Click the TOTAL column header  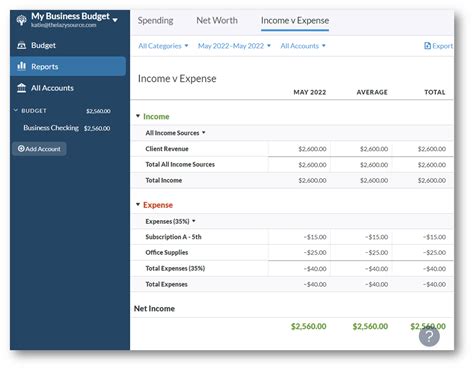click(435, 92)
